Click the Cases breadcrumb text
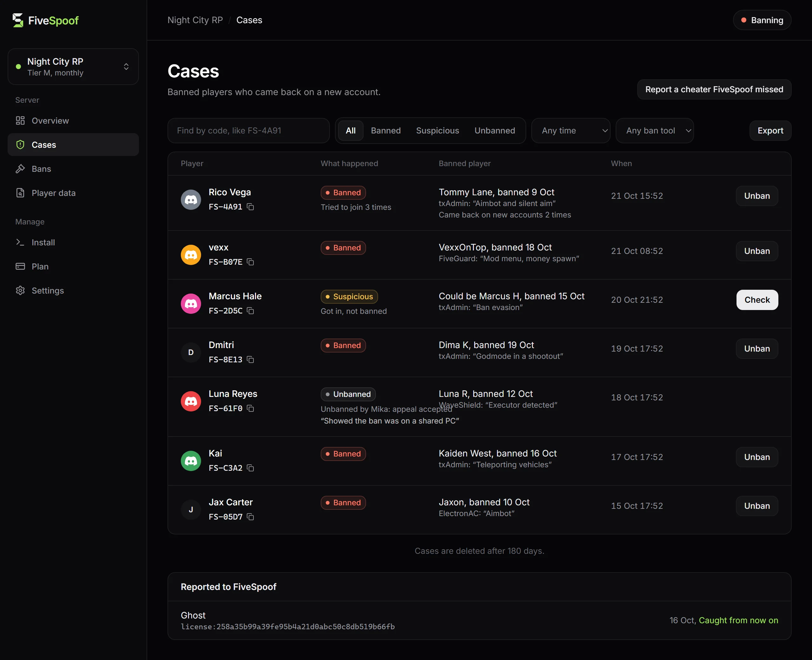This screenshot has height=660, width=812. [249, 20]
